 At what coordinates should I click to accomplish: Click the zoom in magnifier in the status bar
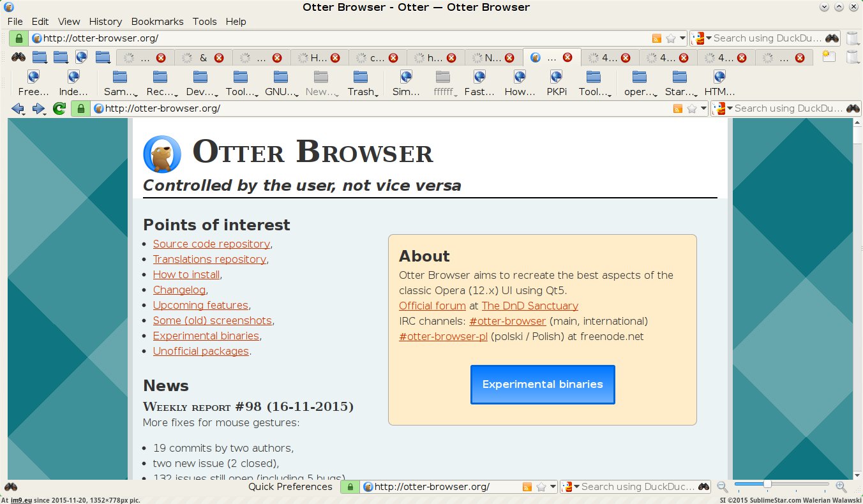tap(841, 487)
